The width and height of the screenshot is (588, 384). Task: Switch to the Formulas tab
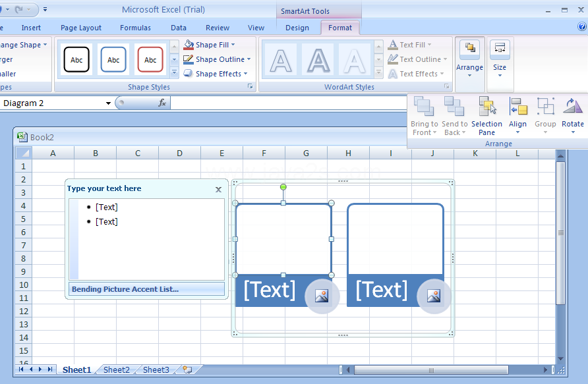[135, 28]
